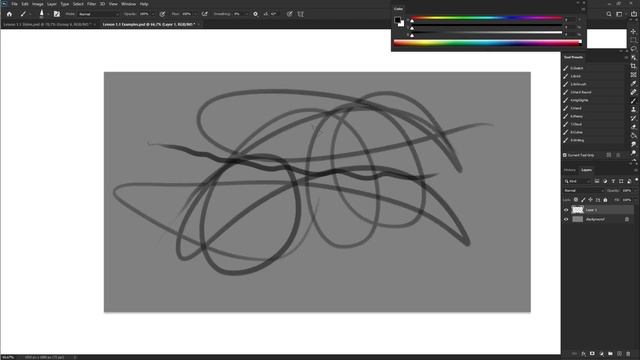Hide the Background layer eye icon
The width and height of the screenshot is (640, 360).
(566, 220)
